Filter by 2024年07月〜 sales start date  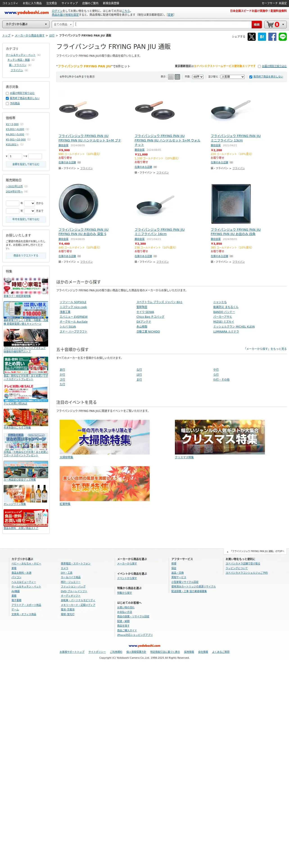pos(14,192)
